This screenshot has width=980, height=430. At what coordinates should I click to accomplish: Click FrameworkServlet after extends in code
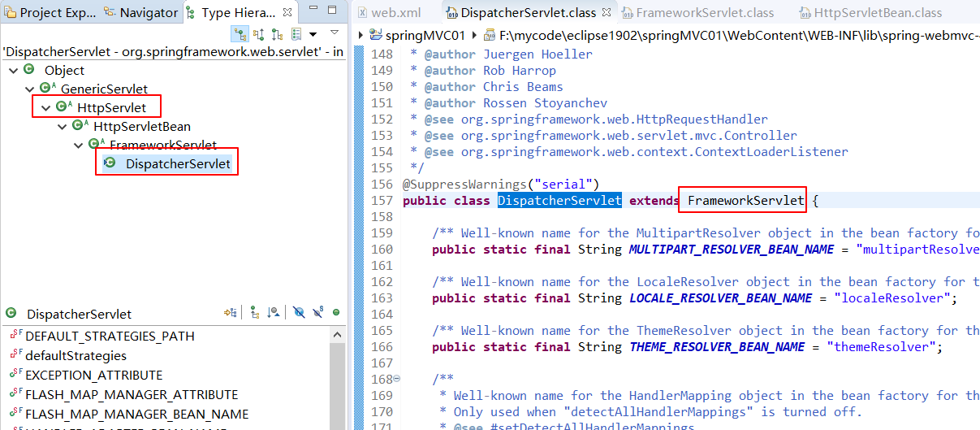pos(745,200)
